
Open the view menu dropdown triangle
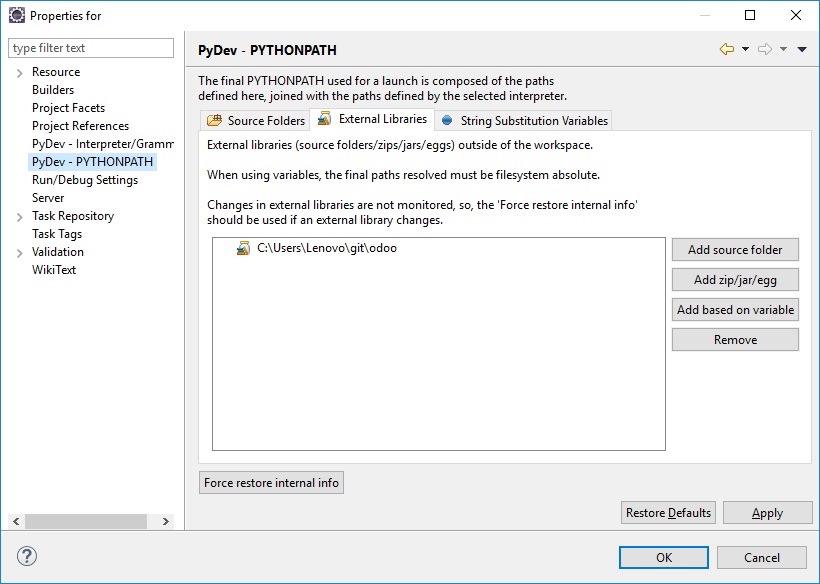tap(802, 50)
